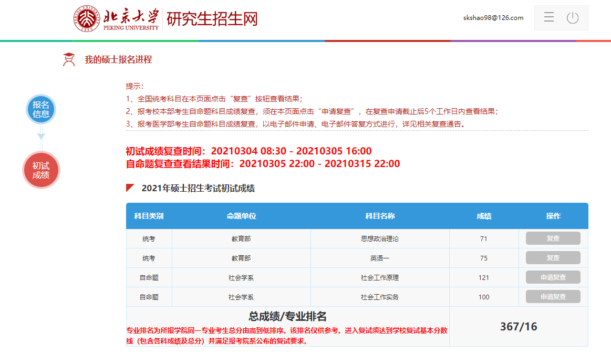
Task: Click the power logout icon
Action: click(573, 18)
